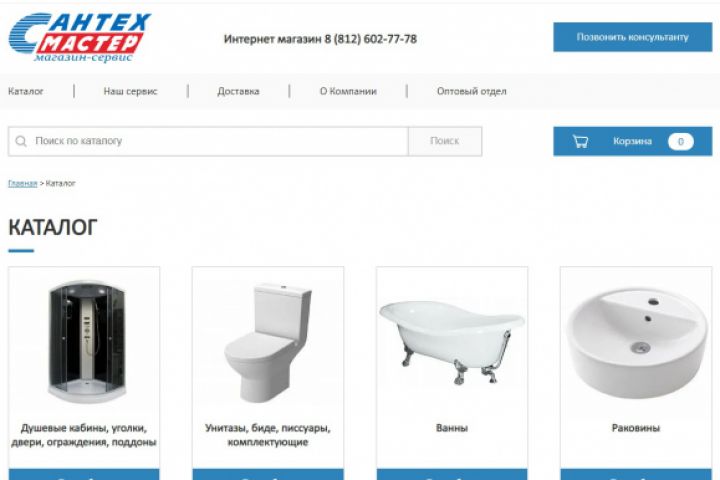Click the Поиск button
This screenshot has width=720, height=480.
tap(444, 141)
